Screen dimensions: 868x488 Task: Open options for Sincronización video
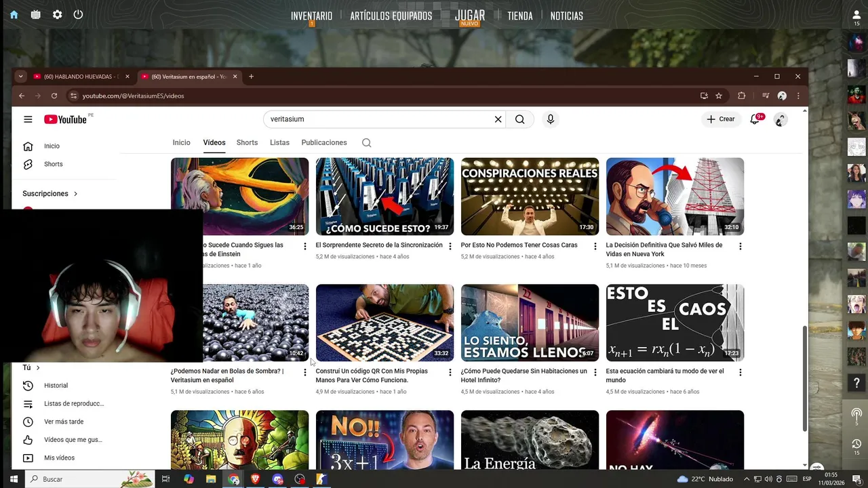click(450, 246)
